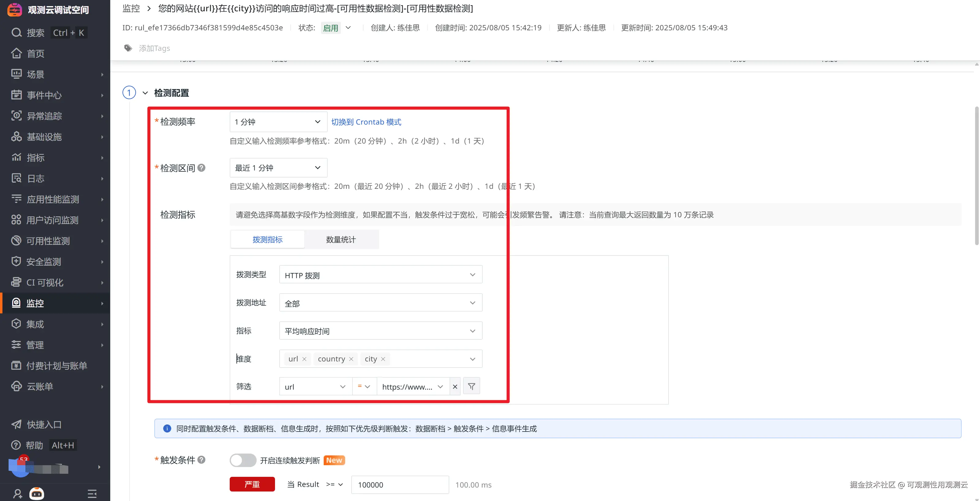
Task: Click the 触发条件 help question mark icon
Action: (x=202, y=460)
